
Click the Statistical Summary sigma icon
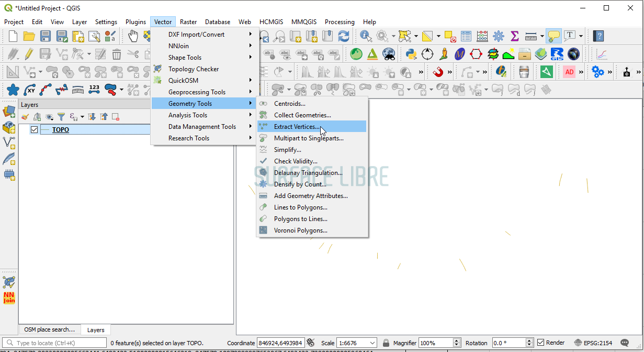[x=514, y=36]
